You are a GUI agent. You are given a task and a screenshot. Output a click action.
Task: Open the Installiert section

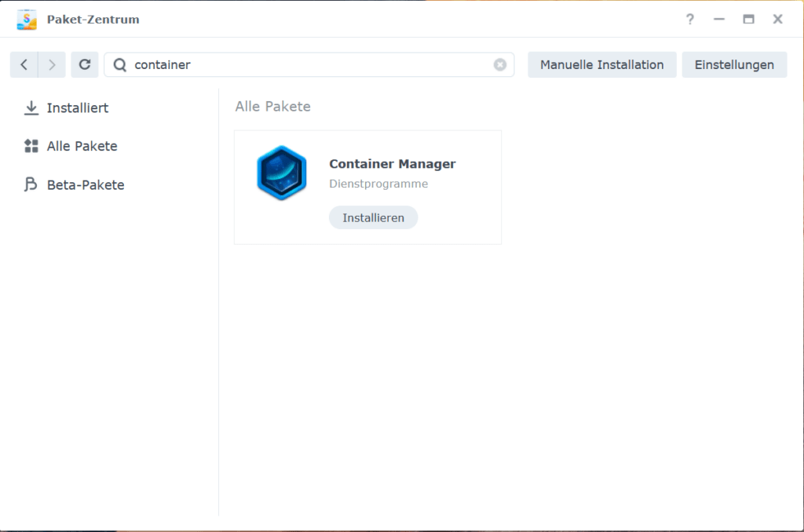(x=67, y=108)
